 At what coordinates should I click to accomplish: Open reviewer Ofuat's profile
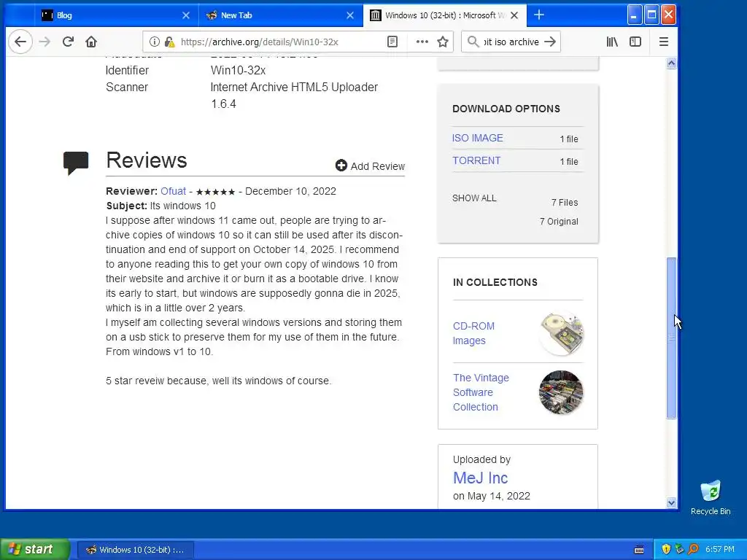coord(173,191)
